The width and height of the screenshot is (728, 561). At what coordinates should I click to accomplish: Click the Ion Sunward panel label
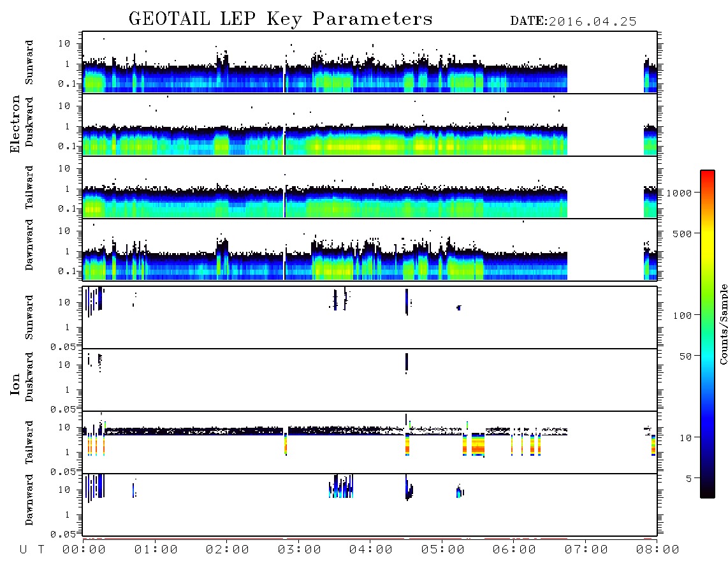(29, 317)
